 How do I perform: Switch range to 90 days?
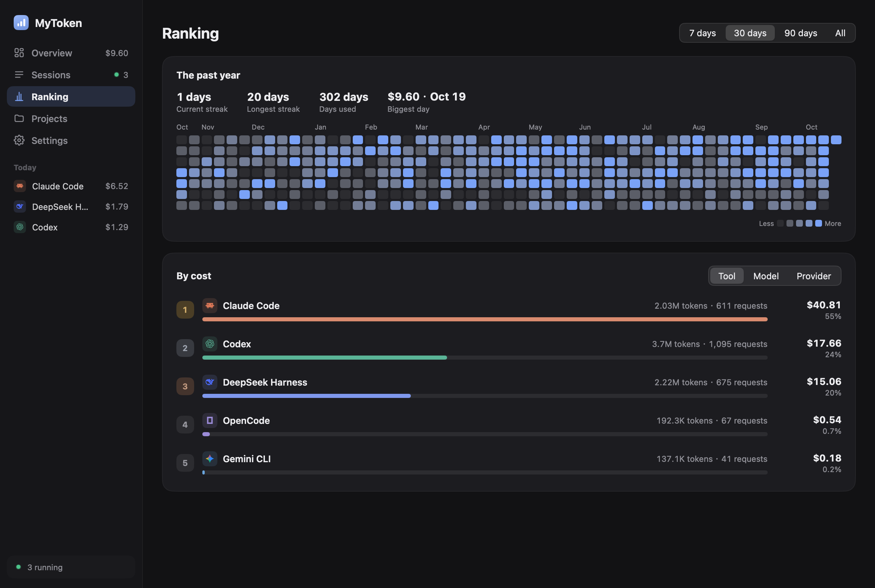801,33
